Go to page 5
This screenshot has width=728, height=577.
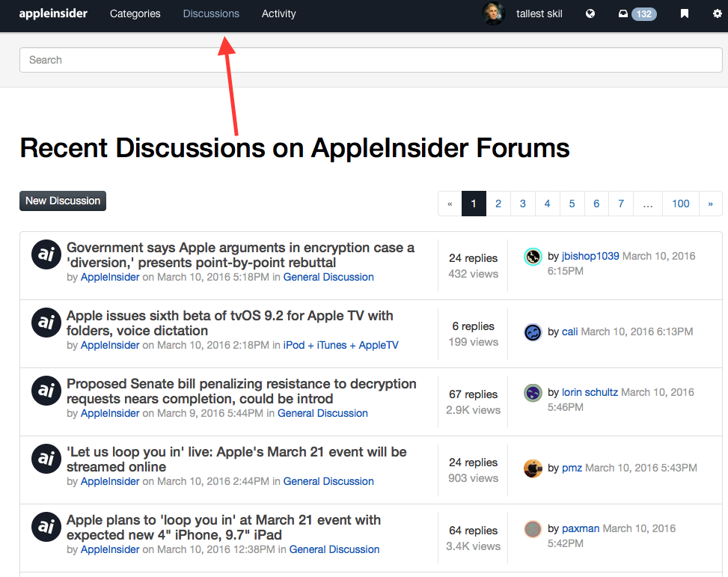tap(572, 204)
